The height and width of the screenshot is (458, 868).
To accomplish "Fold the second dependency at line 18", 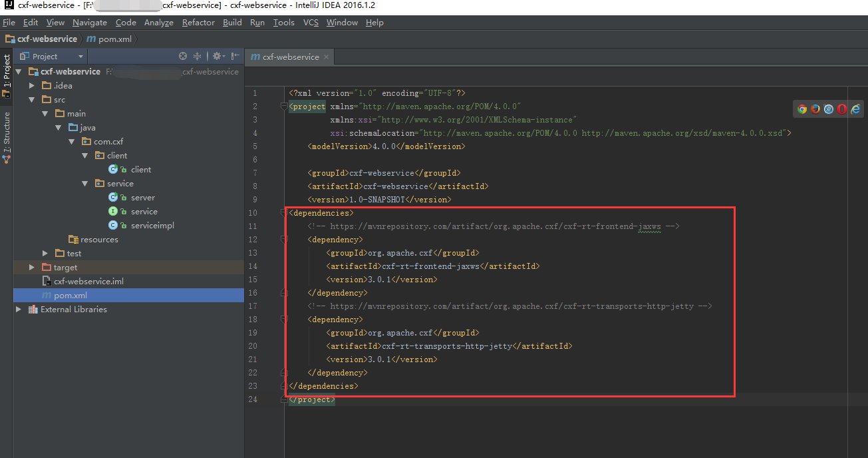I will click(x=284, y=320).
